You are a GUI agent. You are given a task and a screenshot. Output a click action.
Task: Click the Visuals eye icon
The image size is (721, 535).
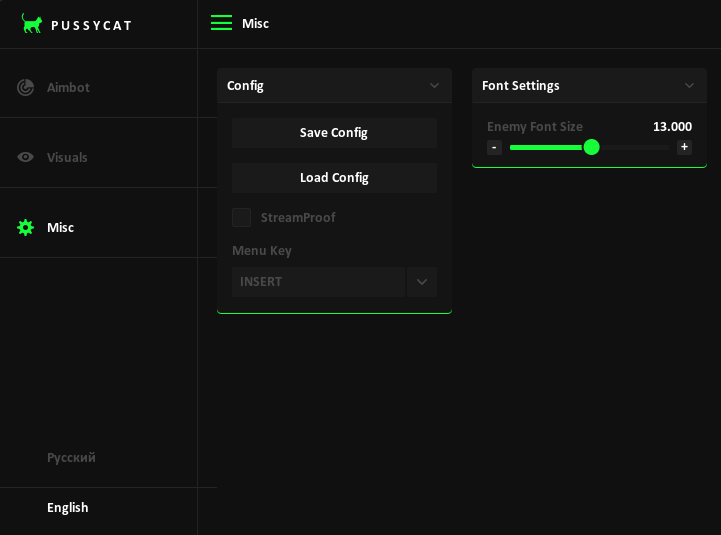pos(26,158)
